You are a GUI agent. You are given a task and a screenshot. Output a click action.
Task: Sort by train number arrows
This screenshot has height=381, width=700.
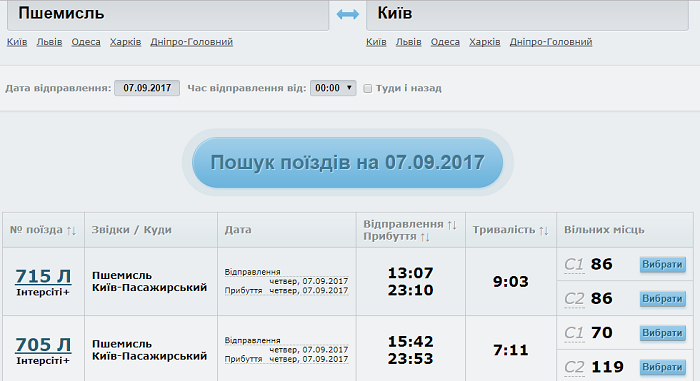71,230
